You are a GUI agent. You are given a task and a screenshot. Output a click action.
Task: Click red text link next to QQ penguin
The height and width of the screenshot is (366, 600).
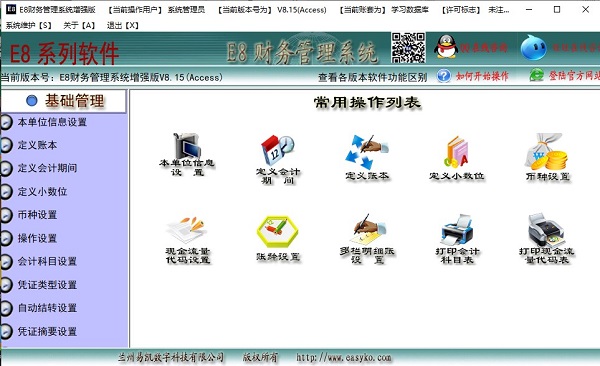[x=484, y=48]
